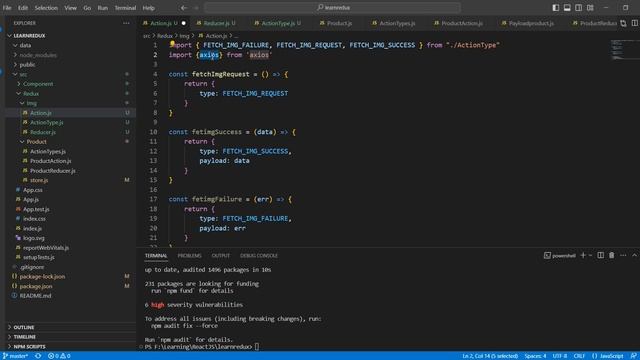Toggle the secondary side bar layout icon
The height and width of the screenshot is (360, 640).
coord(578,8)
